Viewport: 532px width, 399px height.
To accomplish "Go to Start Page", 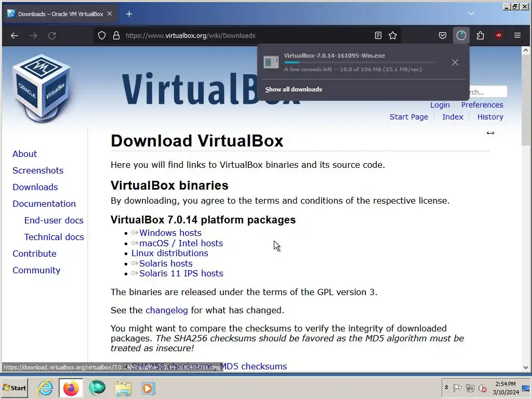I will pyautogui.click(x=409, y=117).
